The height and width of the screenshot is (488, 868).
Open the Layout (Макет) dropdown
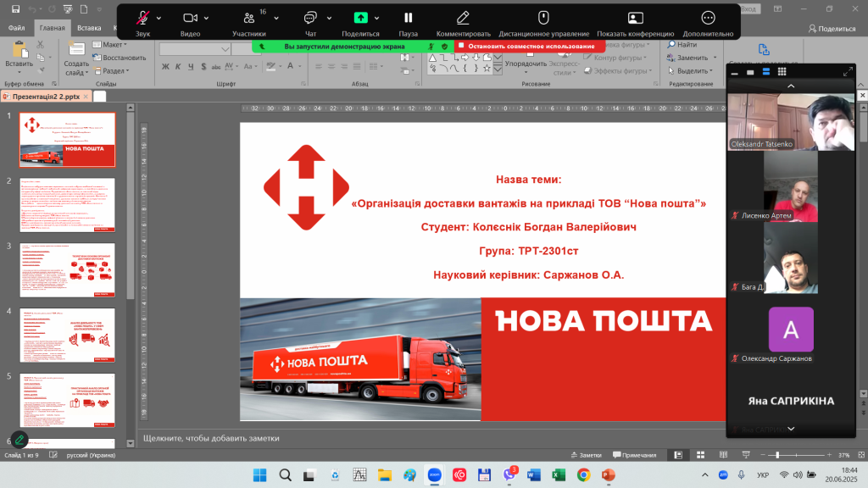[110, 44]
